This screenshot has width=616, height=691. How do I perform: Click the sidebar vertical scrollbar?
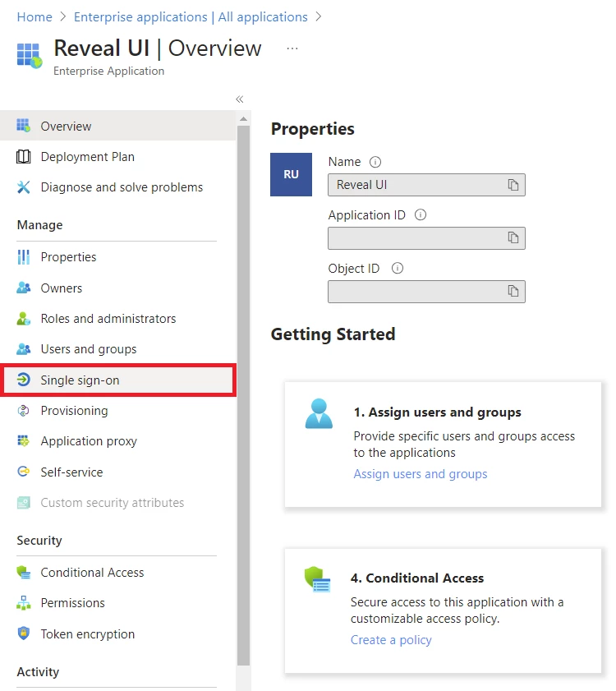[x=243, y=396]
